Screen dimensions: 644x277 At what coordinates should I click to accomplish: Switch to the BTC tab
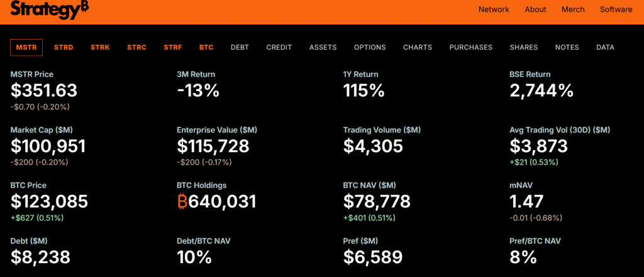pos(206,47)
